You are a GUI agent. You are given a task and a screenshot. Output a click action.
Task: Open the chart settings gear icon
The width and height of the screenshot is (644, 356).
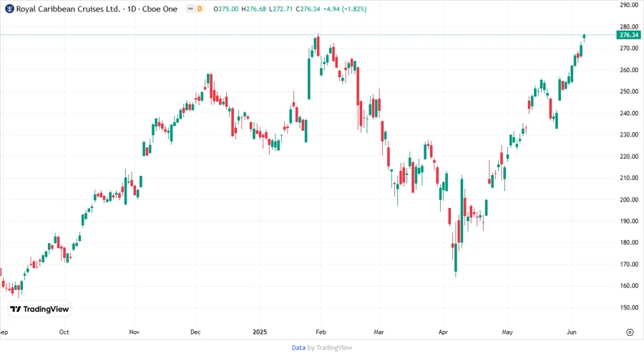[x=630, y=332]
